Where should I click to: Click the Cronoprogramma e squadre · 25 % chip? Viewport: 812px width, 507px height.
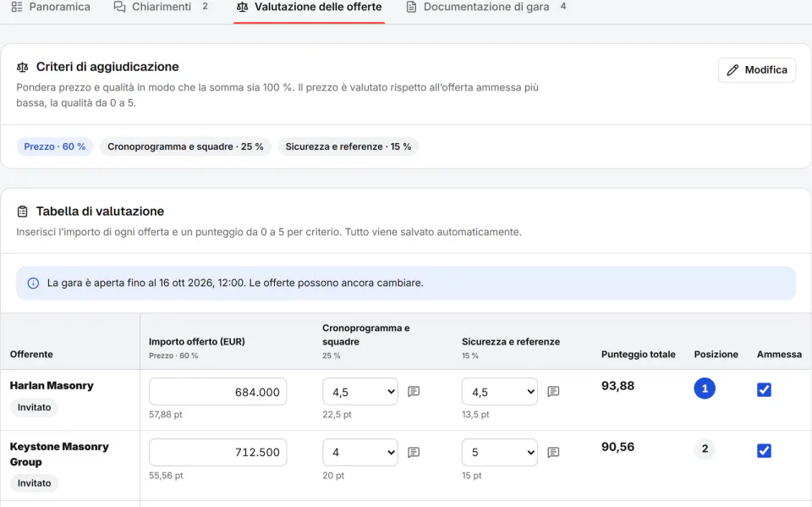185,146
